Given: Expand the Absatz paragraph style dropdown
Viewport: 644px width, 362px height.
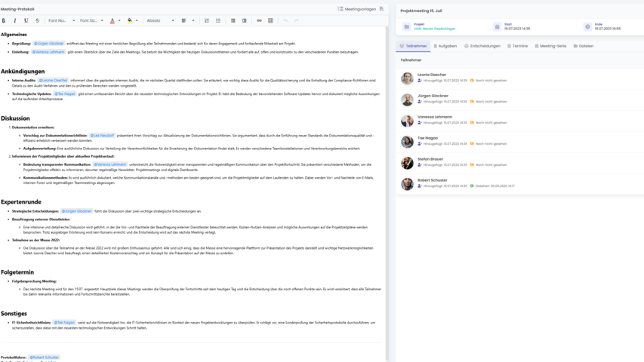Looking at the screenshot, I should tap(159, 20).
